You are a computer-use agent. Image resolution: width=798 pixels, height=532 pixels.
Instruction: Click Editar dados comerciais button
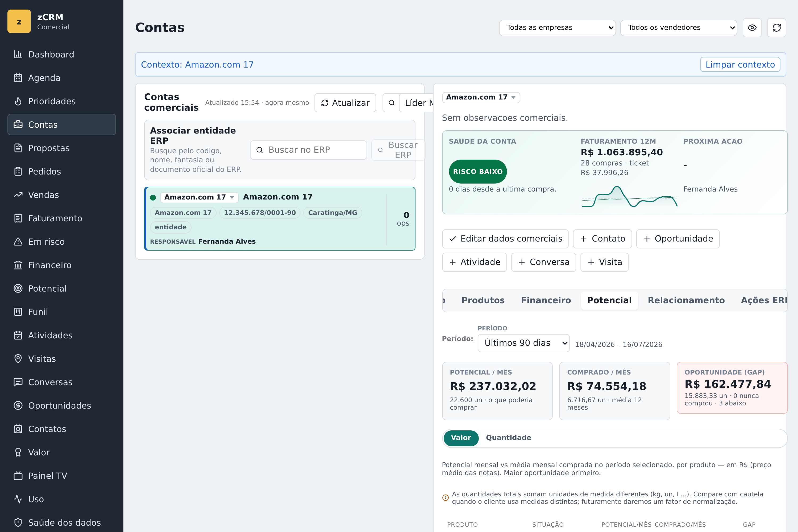[x=505, y=239]
